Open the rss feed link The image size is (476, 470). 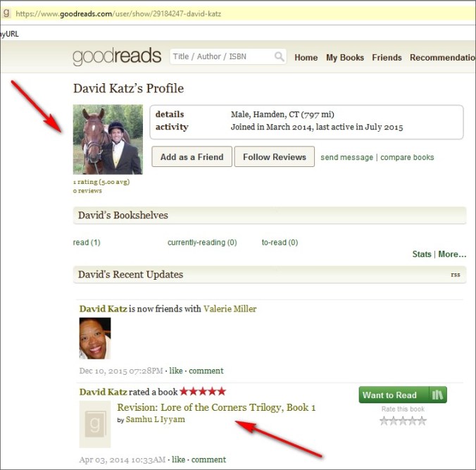455,275
